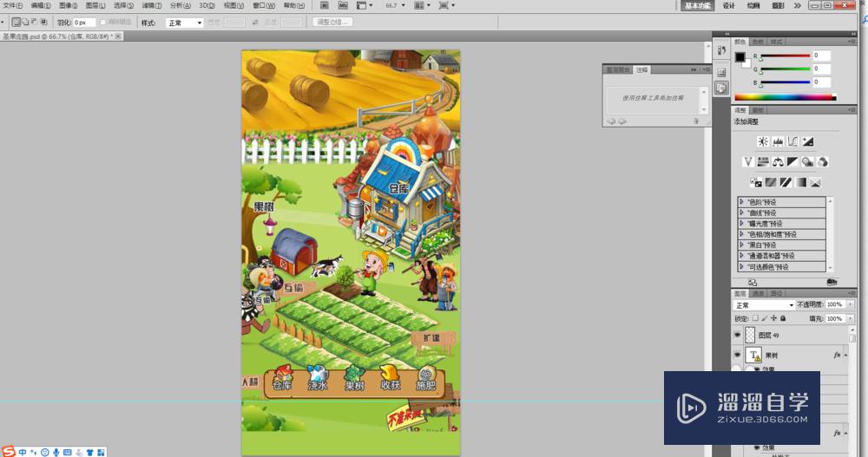This screenshot has width=868, height=457.
Task: Click the 调整边缘 button
Action: pyautogui.click(x=333, y=22)
